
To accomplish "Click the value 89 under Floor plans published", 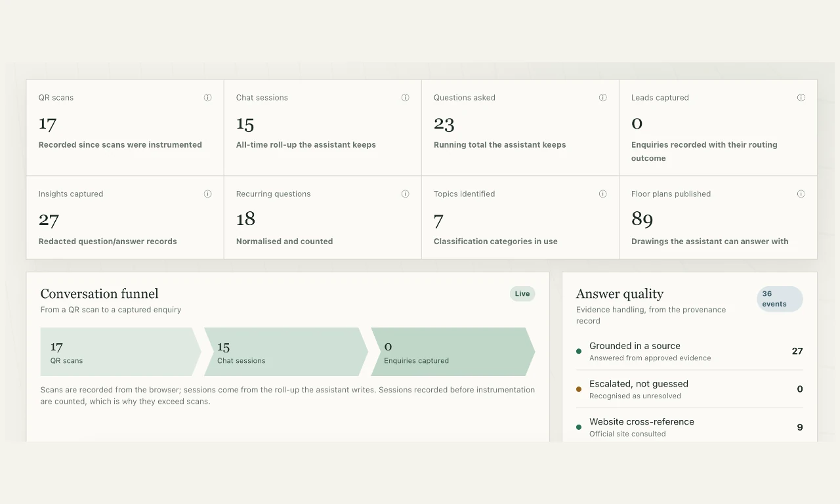I will tap(642, 219).
